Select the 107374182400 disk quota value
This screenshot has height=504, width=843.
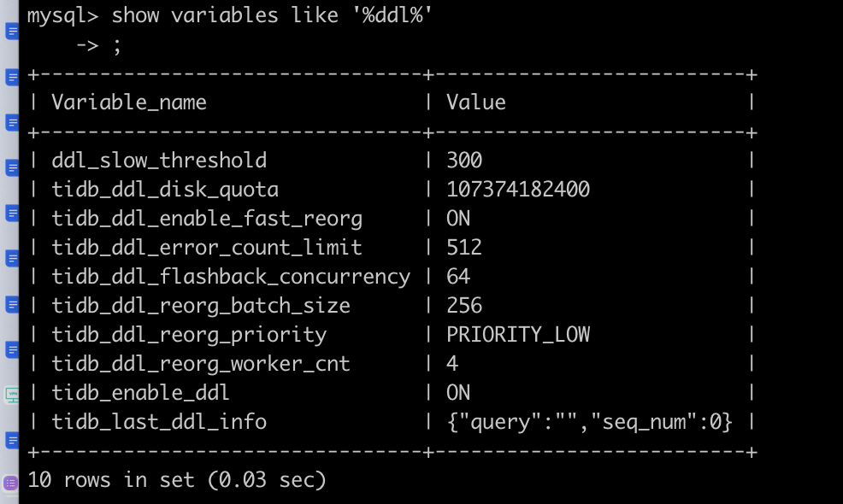pyautogui.click(x=518, y=190)
